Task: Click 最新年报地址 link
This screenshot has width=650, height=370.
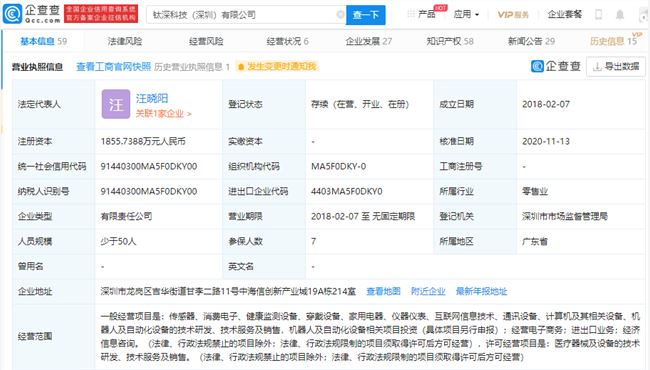Action: [481, 291]
